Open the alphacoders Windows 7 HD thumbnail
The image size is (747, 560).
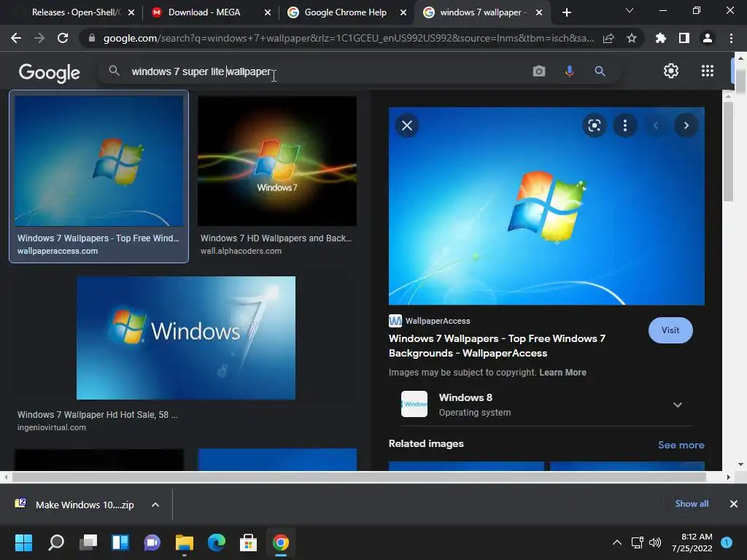276,161
